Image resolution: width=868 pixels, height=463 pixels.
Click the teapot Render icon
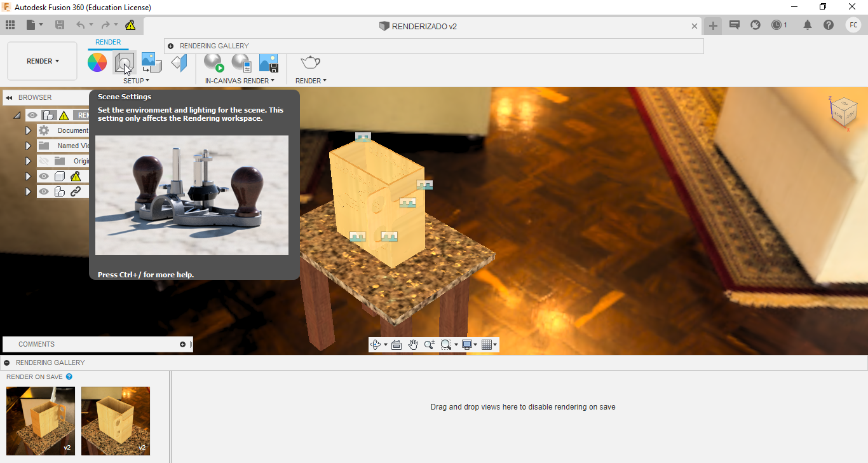tap(311, 62)
